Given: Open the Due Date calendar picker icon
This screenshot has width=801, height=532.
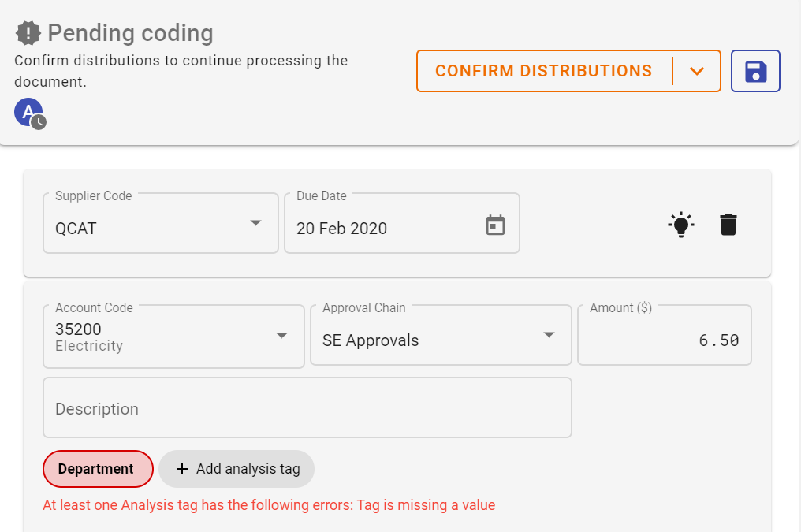Looking at the screenshot, I should (495, 224).
